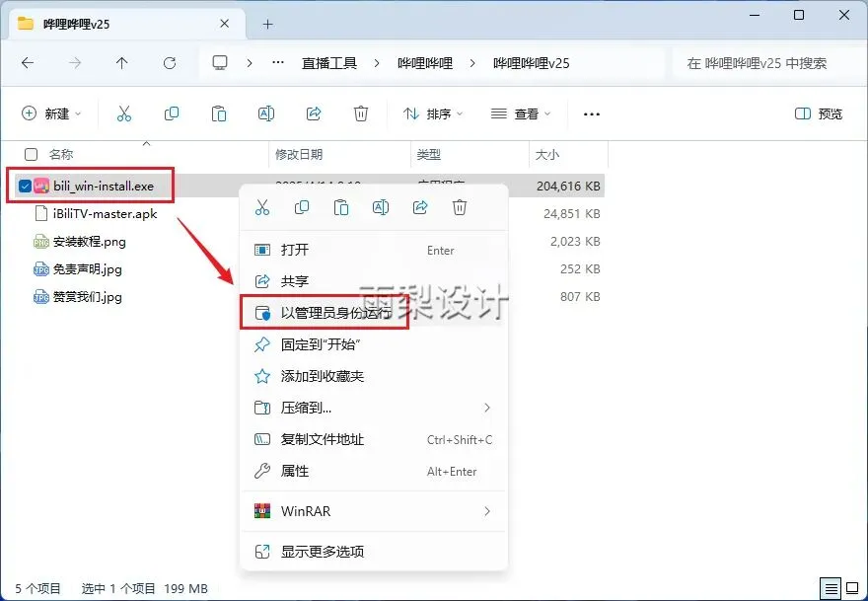This screenshot has width=868, height=601.
Task: Toggle the 预览 preview pane
Action: [819, 113]
